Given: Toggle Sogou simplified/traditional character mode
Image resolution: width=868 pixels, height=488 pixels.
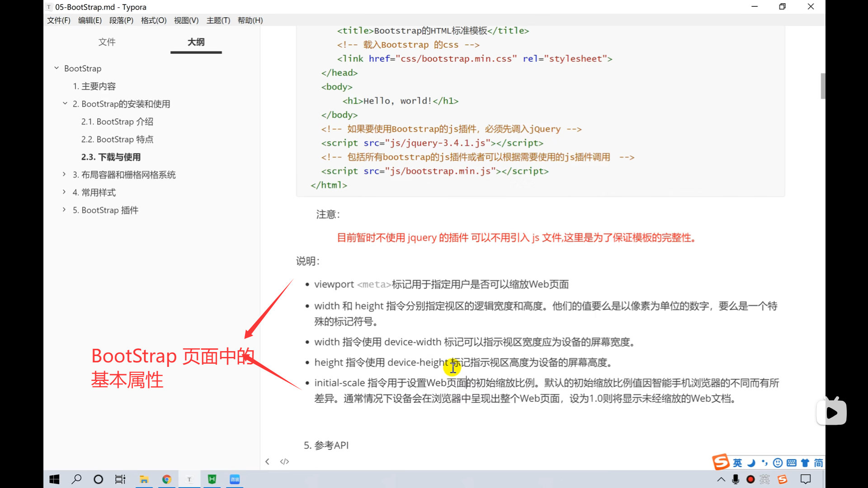Looking at the screenshot, I should (x=818, y=463).
